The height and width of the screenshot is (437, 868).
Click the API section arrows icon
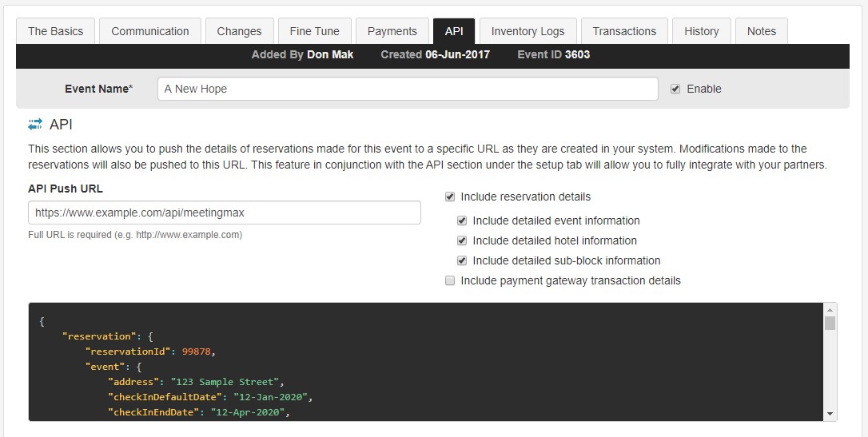[x=35, y=125]
